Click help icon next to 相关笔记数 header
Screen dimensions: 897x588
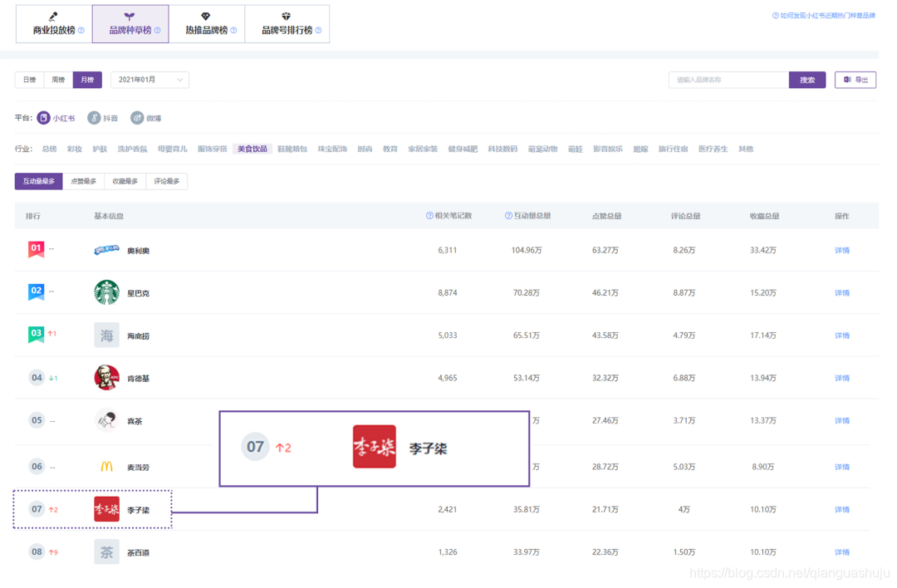tap(429, 216)
